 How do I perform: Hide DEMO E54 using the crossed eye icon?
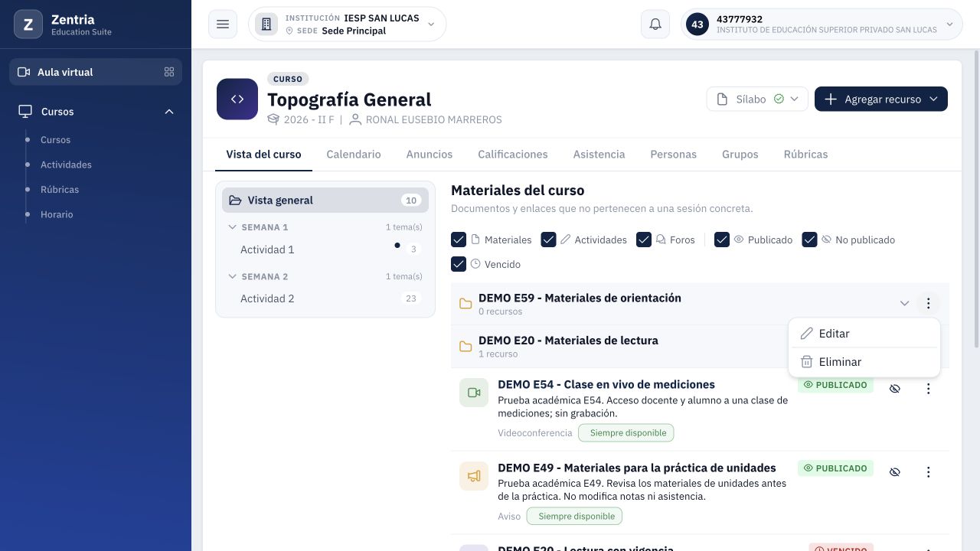point(894,389)
